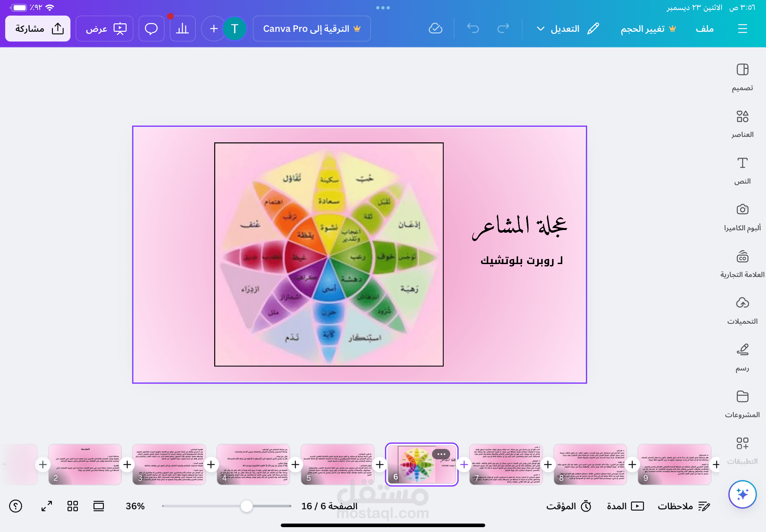Add page between slides 2 and 3
Screen dimensions: 766x532
[x=127, y=464]
